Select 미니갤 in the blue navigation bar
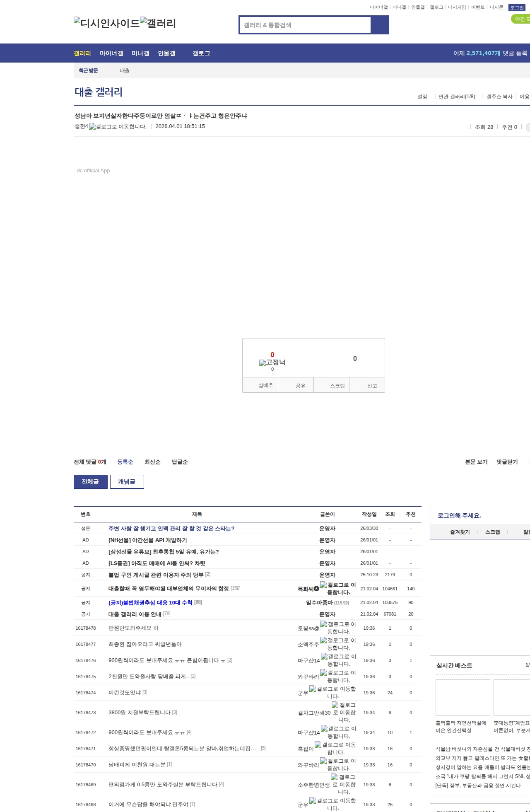The image size is (530, 812). (140, 53)
